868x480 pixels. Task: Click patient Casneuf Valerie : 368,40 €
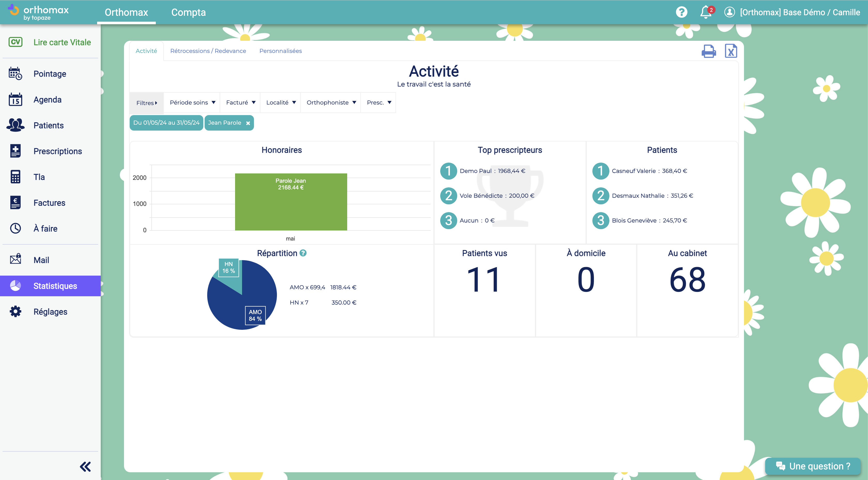[x=649, y=171]
